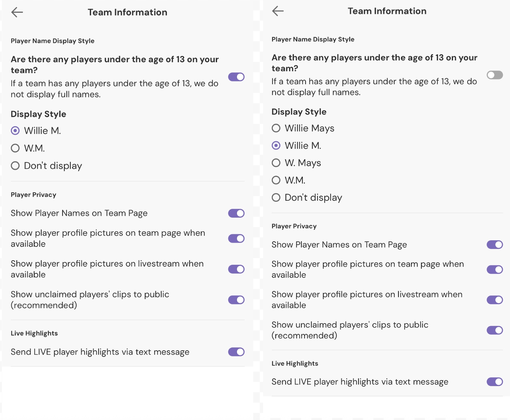This screenshot has width=510, height=420.
Task: Disable unclaimed players' clips toggle, left panel
Action: (x=236, y=300)
